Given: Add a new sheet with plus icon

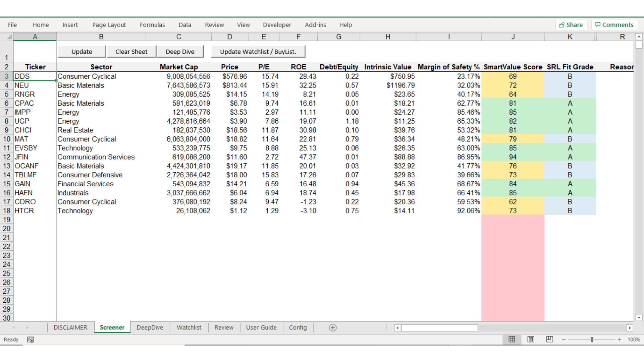Looking at the screenshot, I should (x=332, y=327).
